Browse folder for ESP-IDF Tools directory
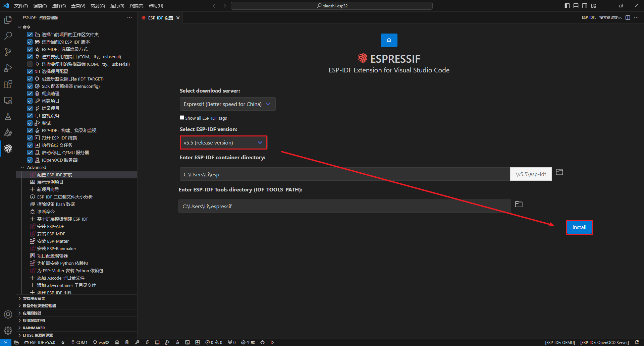The width and height of the screenshot is (644, 346). pyautogui.click(x=519, y=204)
